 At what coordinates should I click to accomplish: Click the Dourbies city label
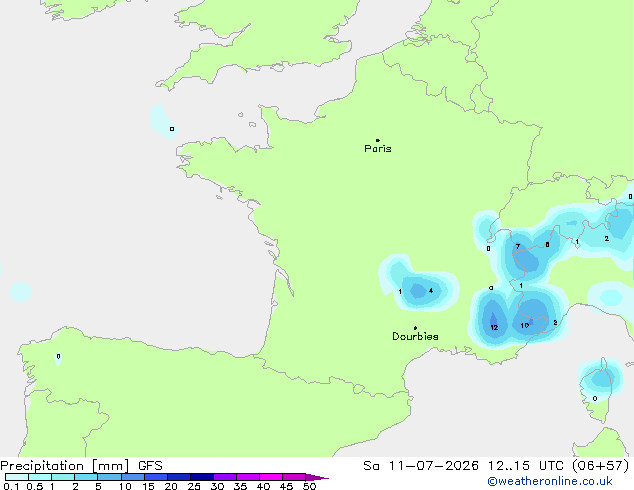(x=415, y=336)
